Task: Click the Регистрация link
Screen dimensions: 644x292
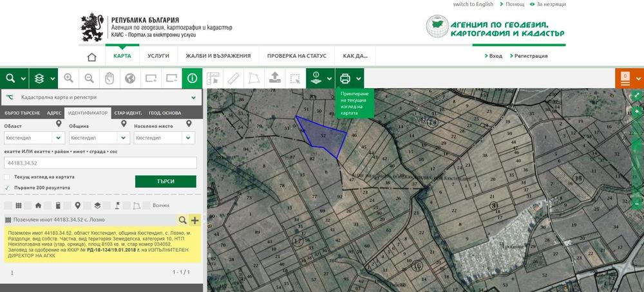Action: [531, 56]
